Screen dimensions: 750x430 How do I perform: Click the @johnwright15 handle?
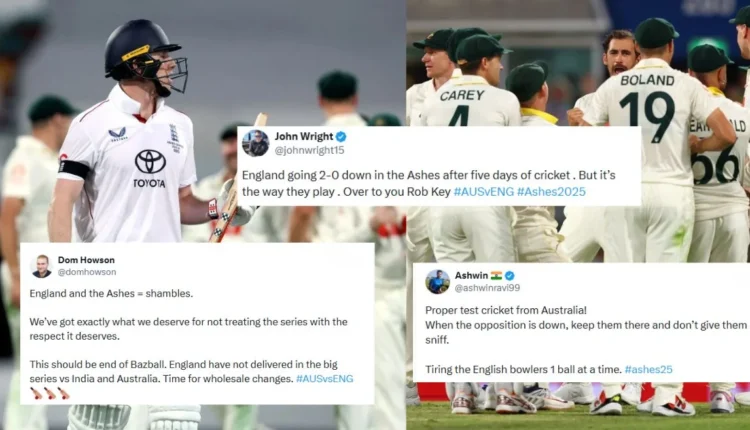[309, 150]
